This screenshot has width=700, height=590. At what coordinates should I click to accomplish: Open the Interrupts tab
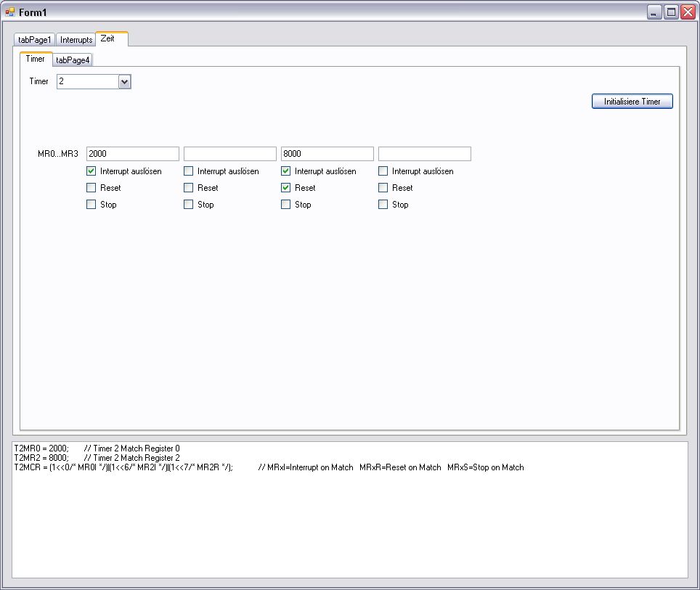(76, 40)
